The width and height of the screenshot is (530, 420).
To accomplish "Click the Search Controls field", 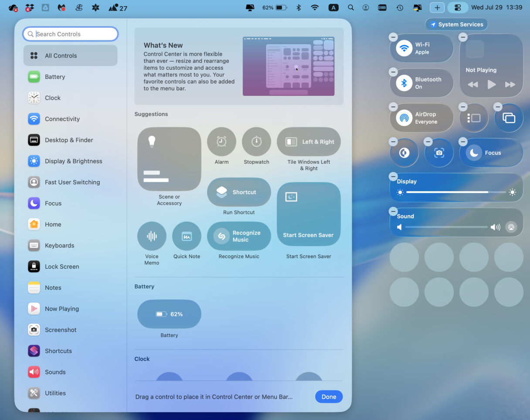I will pyautogui.click(x=70, y=34).
